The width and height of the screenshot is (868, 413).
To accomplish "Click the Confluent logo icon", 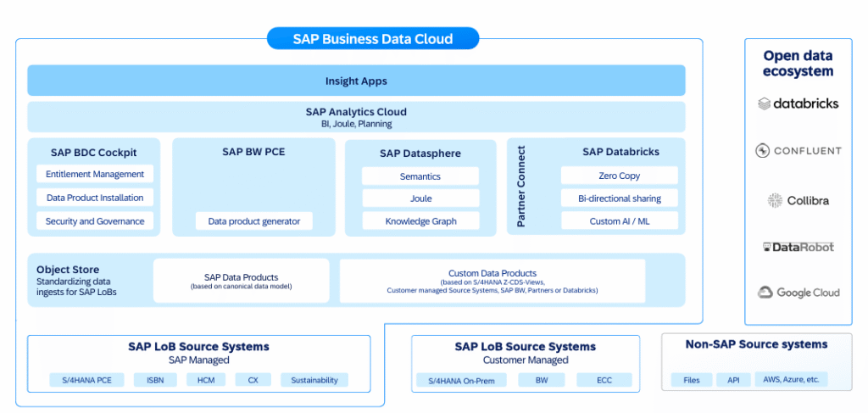I will (762, 151).
